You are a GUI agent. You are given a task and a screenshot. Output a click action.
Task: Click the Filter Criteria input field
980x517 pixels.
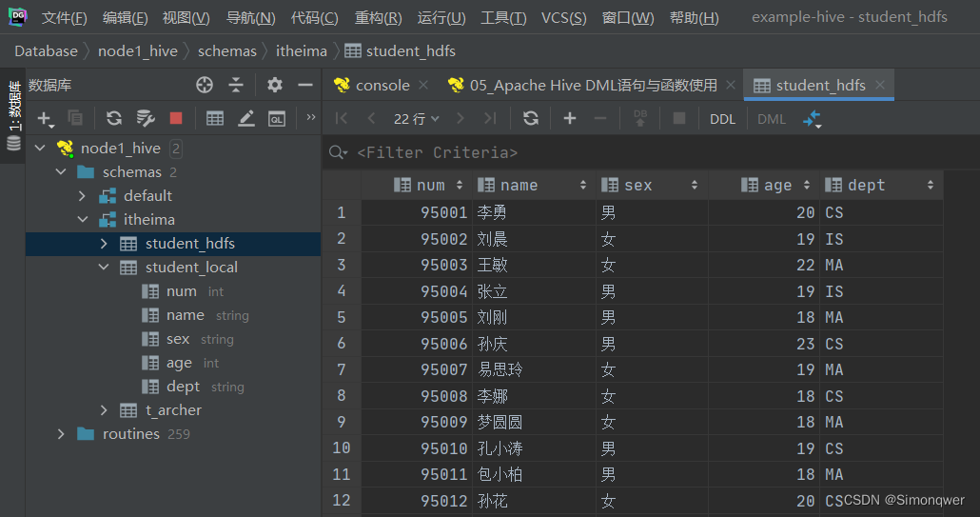(650, 152)
